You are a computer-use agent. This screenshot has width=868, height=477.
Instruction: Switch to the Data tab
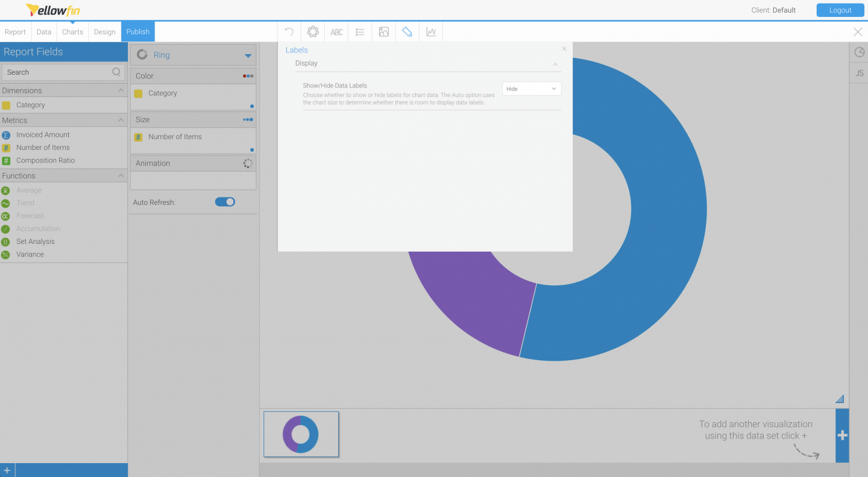pyautogui.click(x=43, y=31)
